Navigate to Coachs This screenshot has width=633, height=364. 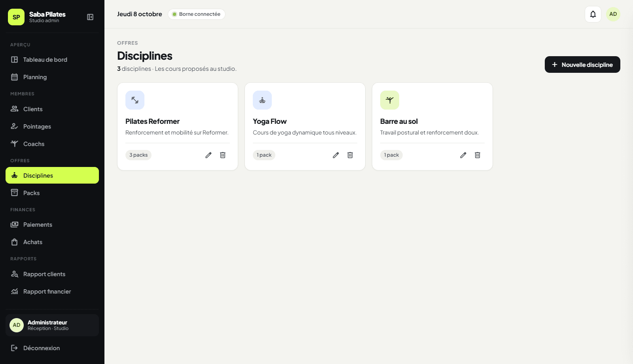pos(52,144)
